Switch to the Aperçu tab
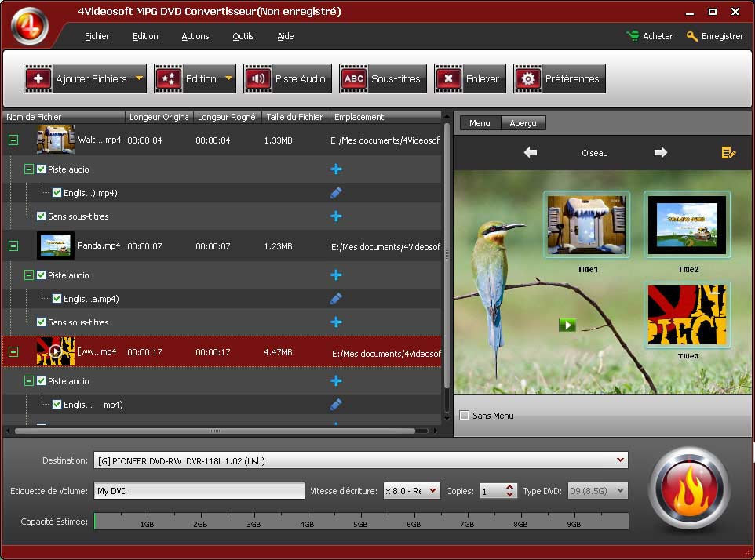 (x=523, y=123)
